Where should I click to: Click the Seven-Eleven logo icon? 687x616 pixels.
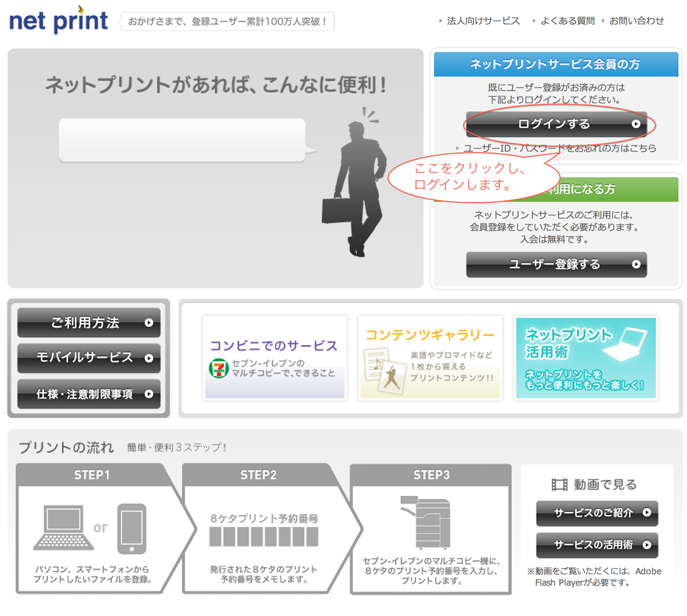(219, 368)
